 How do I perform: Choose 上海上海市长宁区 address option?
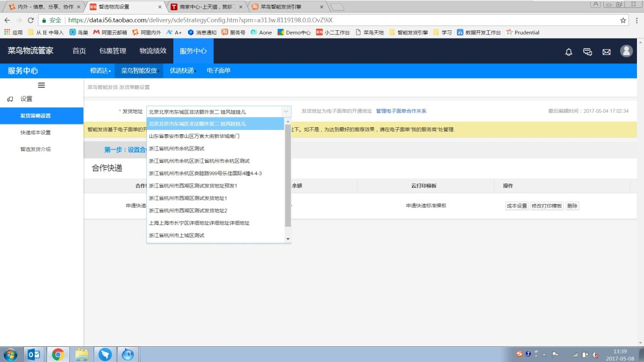[216, 223]
